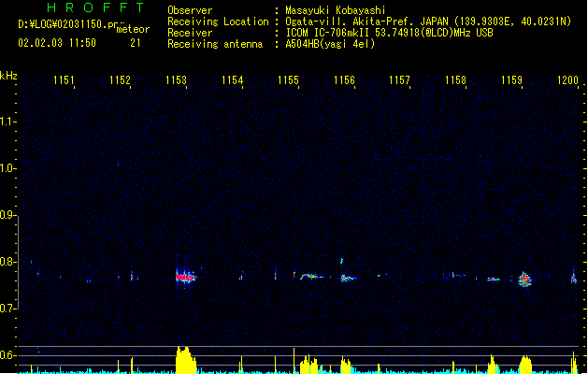Click the meteor count value 21
The width and height of the screenshot is (588, 374).
[136, 43]
